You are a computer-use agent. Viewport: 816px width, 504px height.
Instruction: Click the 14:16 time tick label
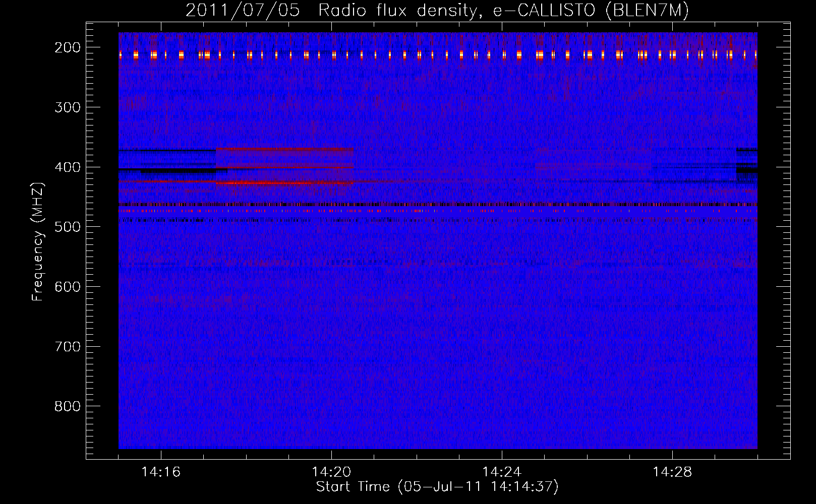coord(161,472)
